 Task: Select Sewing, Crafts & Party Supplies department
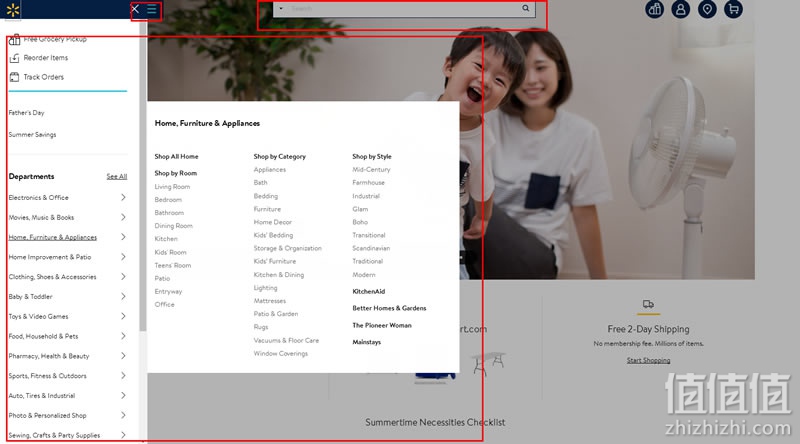click(54, 435)
